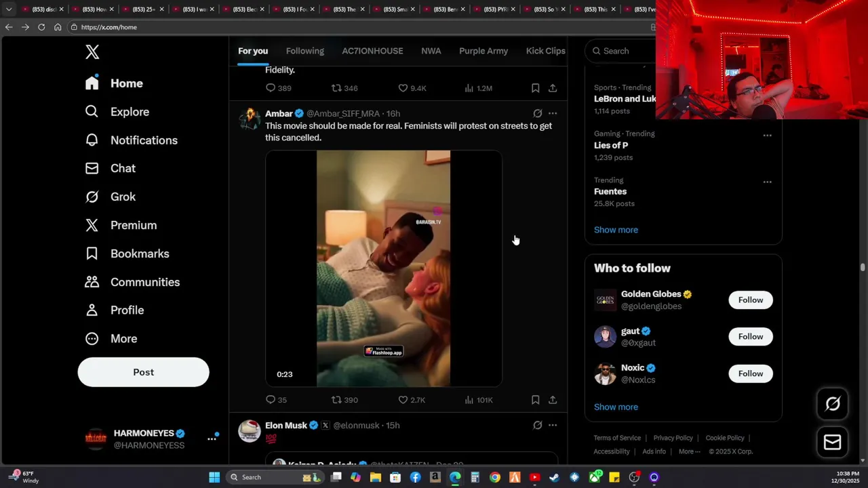
Task: Open Communities from the sidebar
Action: tap(132, 282)
